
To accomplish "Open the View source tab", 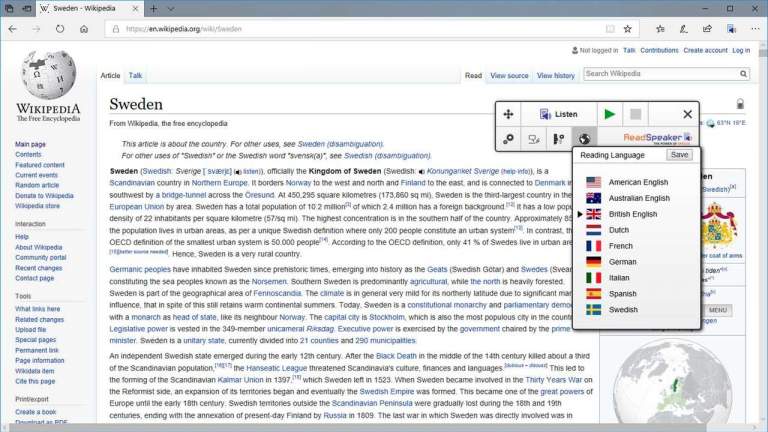I will pyautogui.click(x=509, y=75).
